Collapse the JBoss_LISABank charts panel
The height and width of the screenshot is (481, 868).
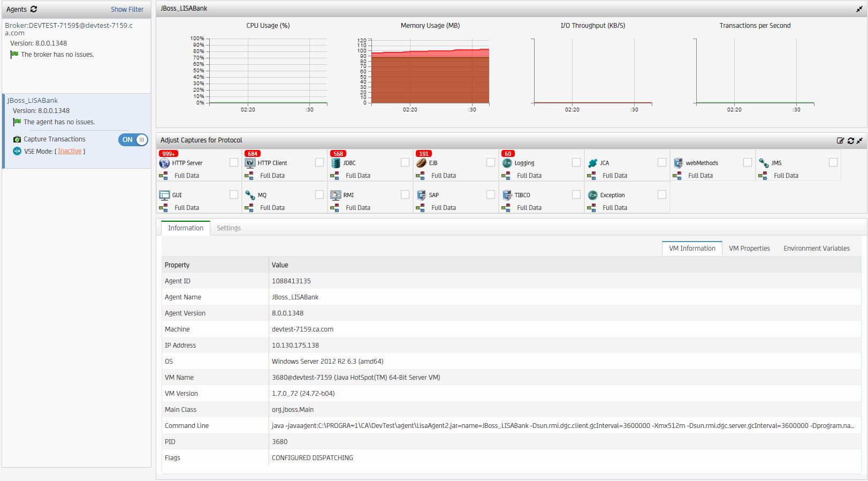click(x=859, y=9)
